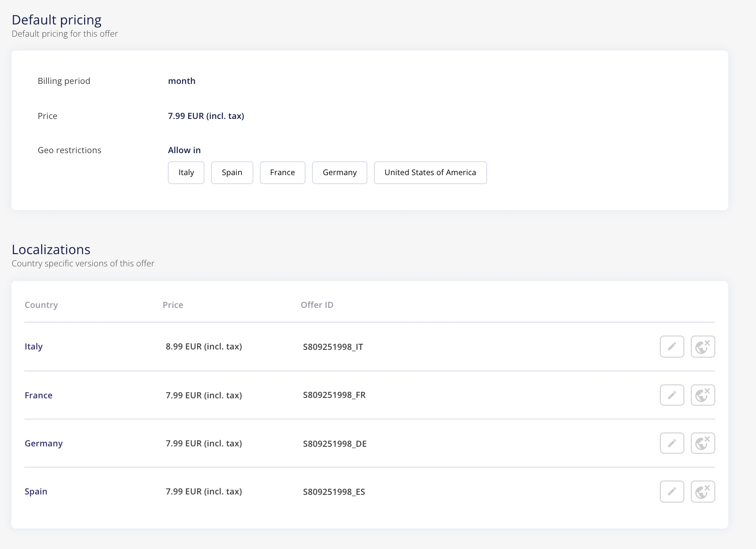Select offer ID S809251998_ES
This screenshot has height=549, width=756.
(x=334, y=492)
